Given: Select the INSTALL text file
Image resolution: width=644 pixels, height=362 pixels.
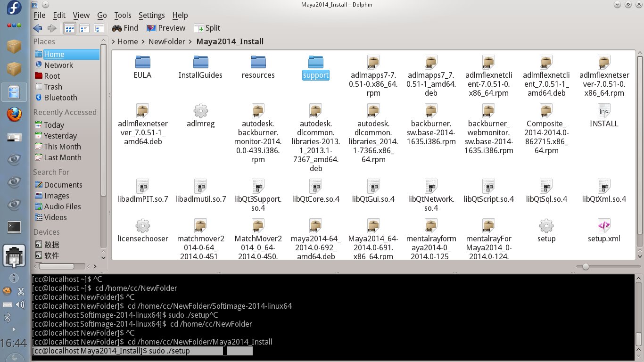Looking at the screenshot, I should (604, 115).
